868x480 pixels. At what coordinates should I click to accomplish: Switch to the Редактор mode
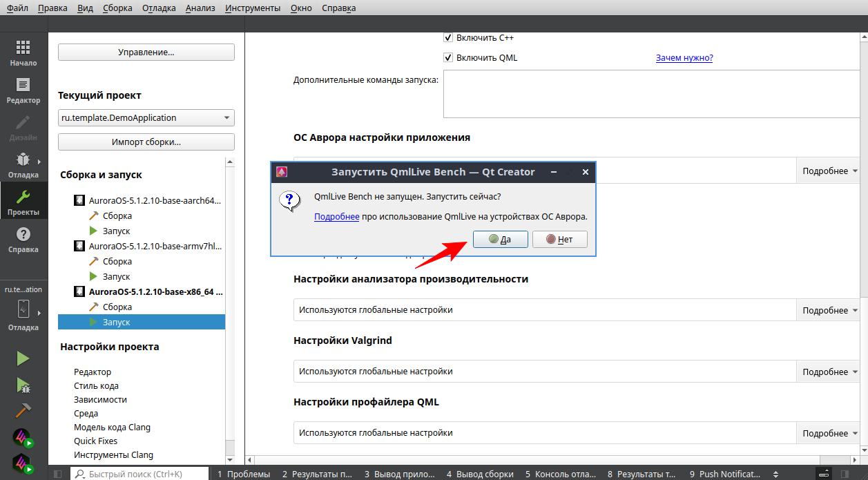pyautogui.click(x=23, y=89)
